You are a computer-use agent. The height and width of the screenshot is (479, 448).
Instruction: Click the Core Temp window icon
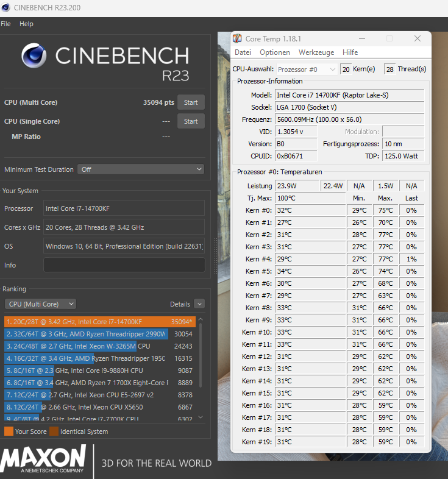pyautogui.click(x=237, y=39)
